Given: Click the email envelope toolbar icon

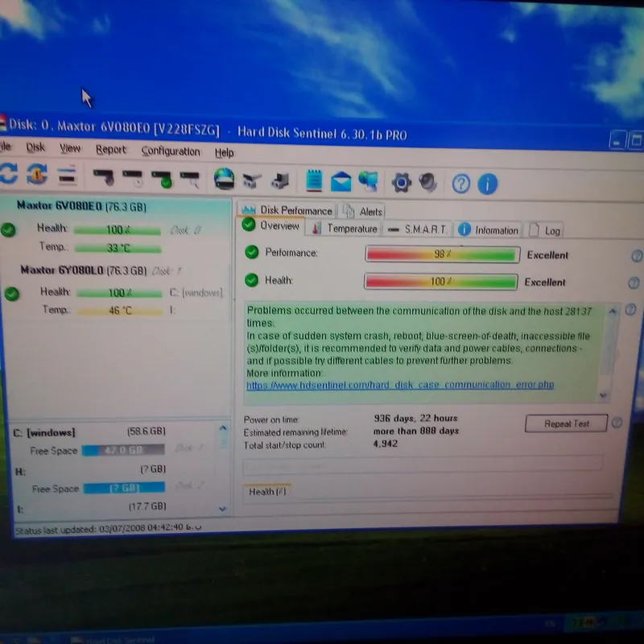Looking at the screenshot, I should coord(341,182).
